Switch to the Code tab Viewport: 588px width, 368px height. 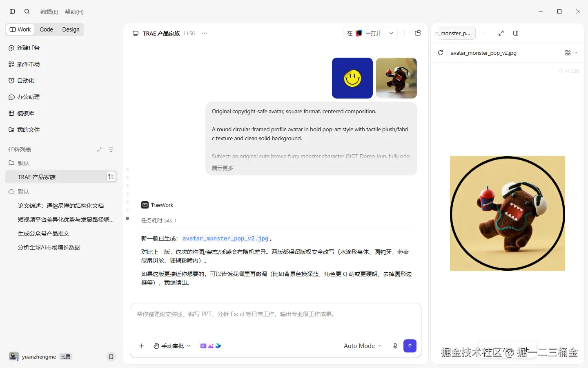pos(46,29)
